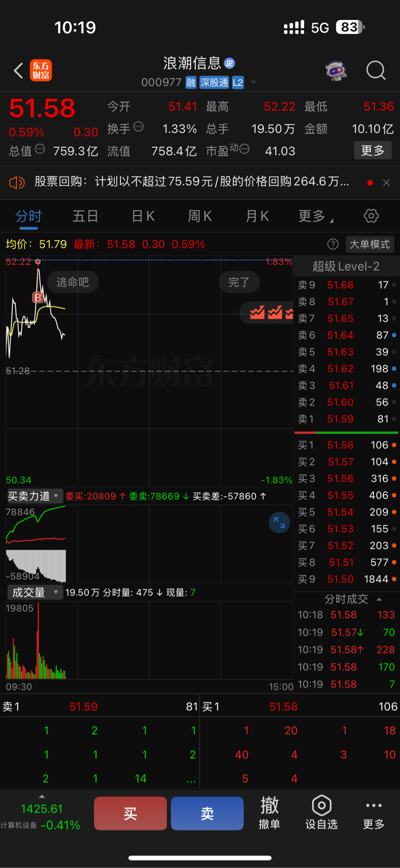Tap the 52.22 peak point marker
This screenshot has height=868, width=400.
pos(37,261)
